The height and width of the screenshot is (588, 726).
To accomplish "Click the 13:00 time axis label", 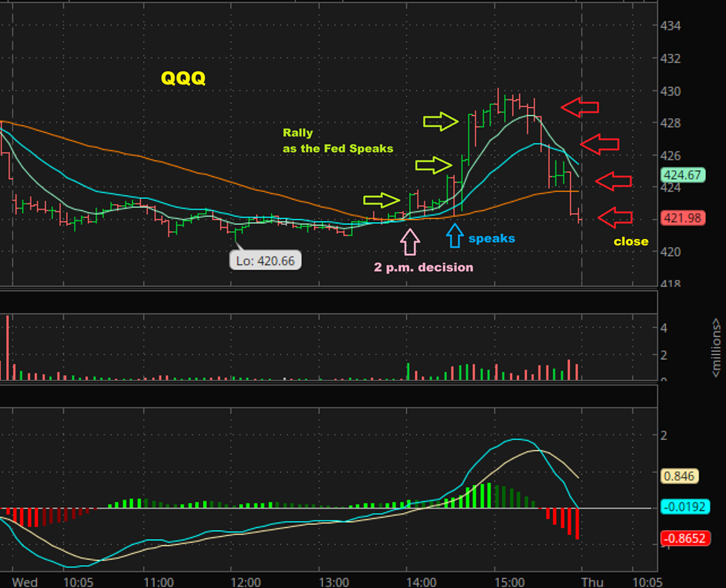I will 334,582.
